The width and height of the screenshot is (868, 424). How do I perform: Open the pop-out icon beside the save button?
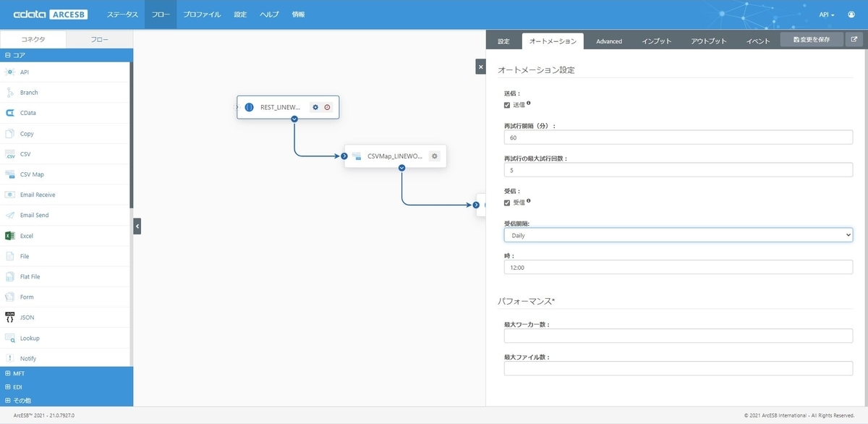click(x=854, y=40)
